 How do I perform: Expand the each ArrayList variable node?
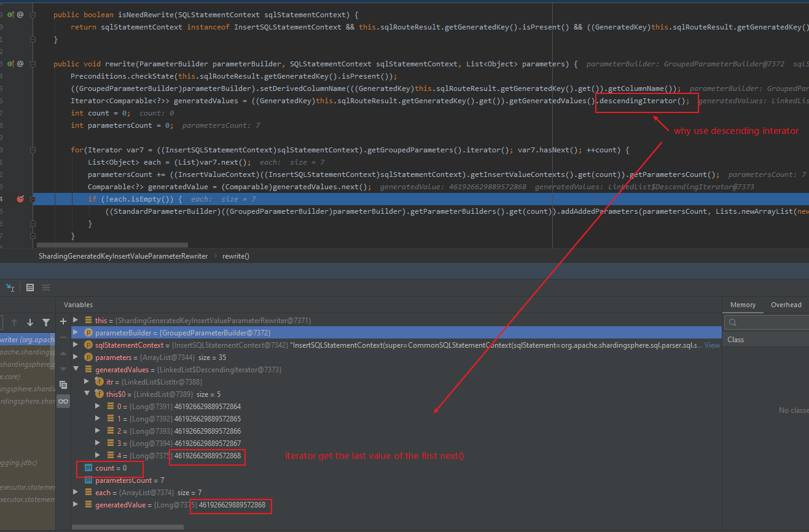pos(76,492)
